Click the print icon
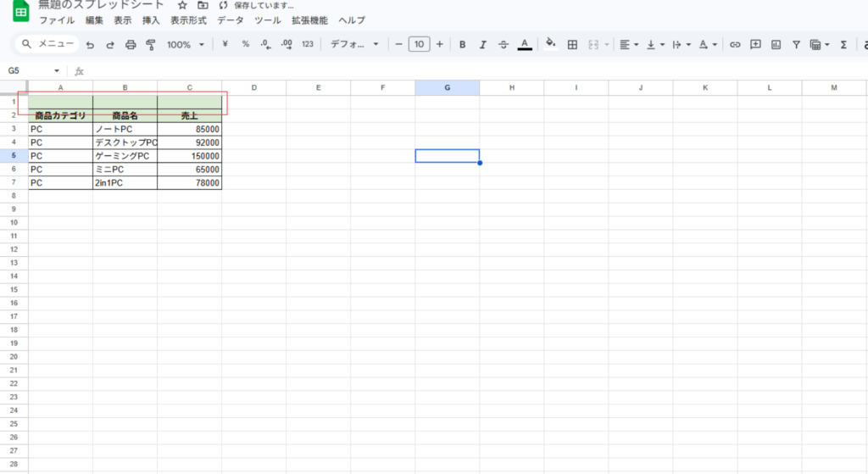Image resolution: width=868 pixels, height=474 pixels. 131,44
